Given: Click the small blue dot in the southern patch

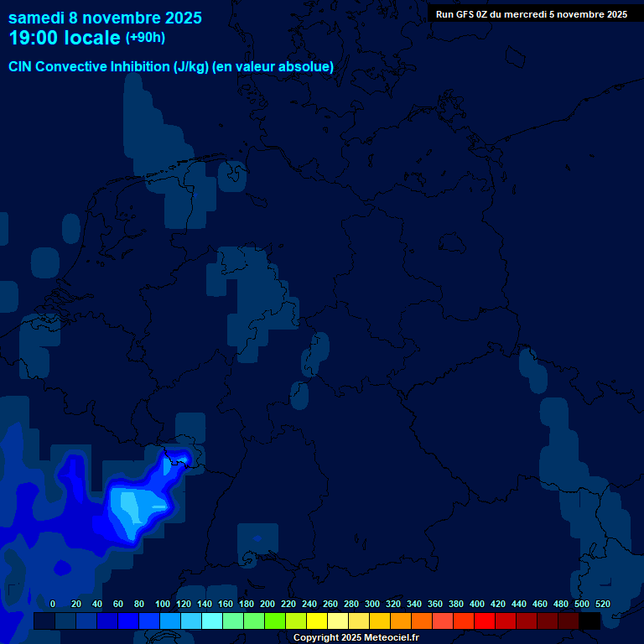Looking at the screenshot, I should 257,537.
